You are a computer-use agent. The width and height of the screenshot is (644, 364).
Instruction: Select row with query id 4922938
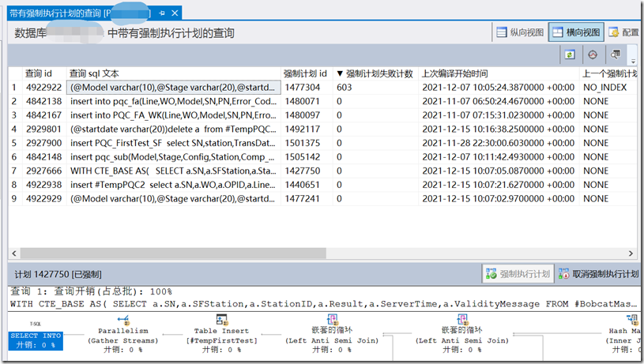point(322,185)
